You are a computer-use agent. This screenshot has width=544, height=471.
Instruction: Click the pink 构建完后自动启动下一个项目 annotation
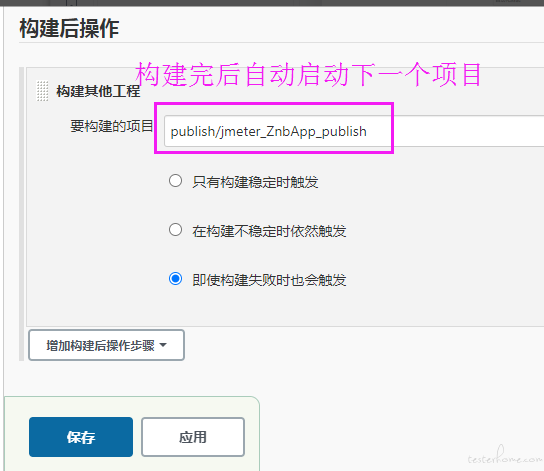point(308,75)
